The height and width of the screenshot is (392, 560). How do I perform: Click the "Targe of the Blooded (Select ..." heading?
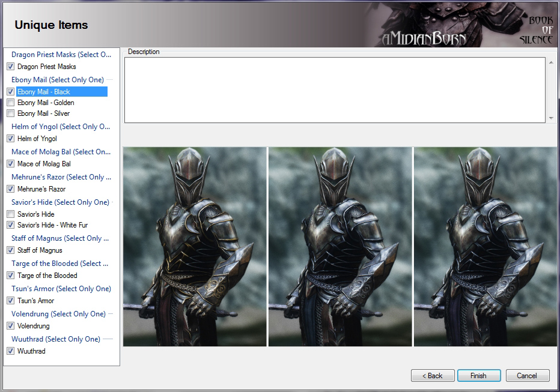point(59,264)
